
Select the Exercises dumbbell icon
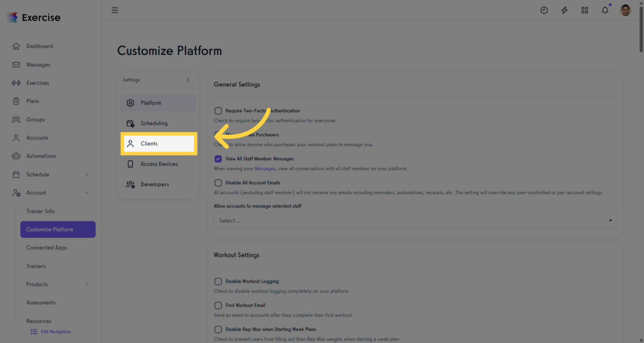pyautogui.click(x=16, y=83)
